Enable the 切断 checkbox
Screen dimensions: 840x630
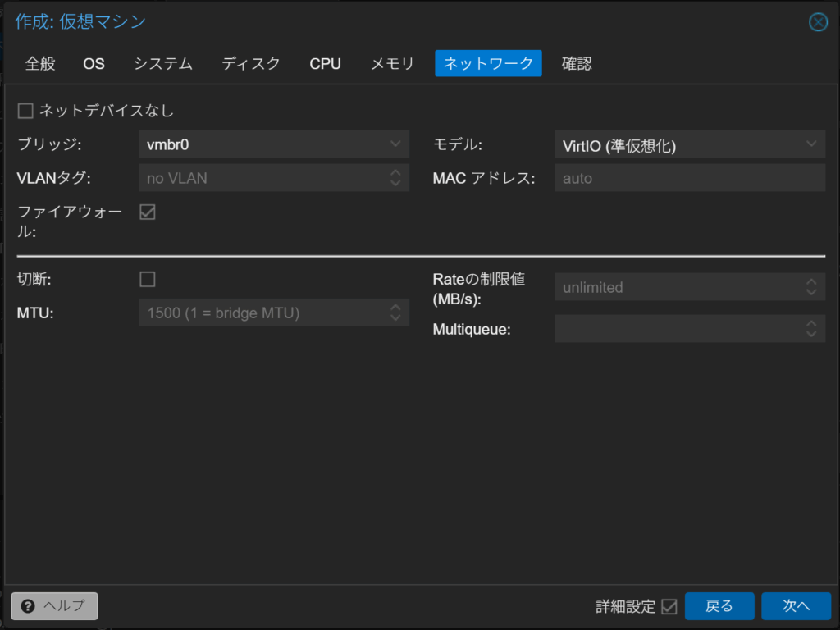click(148, 280)
